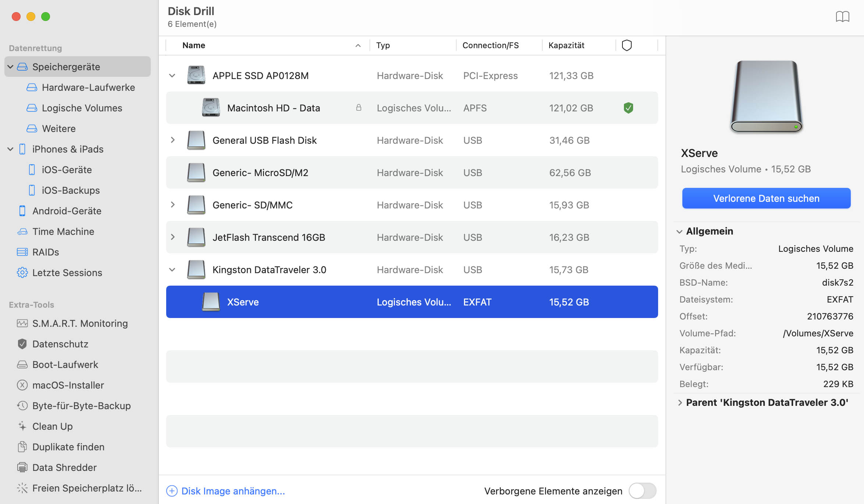Click the Time Machine drive icon
Image resolution: width=864 pixels, height=504 pixels.
click(x=22, y=231)
